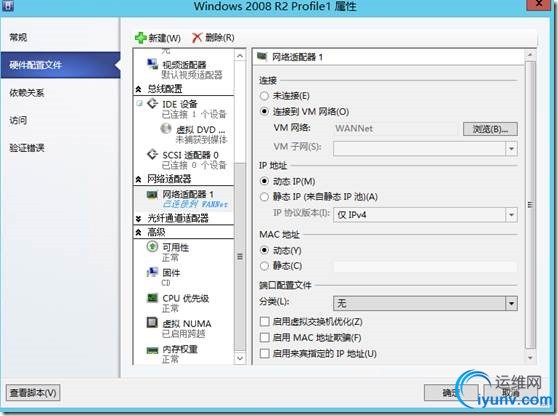Click the hardware tree scrollbar thumb
558x416 pixels.
click(x=240, y=256)
